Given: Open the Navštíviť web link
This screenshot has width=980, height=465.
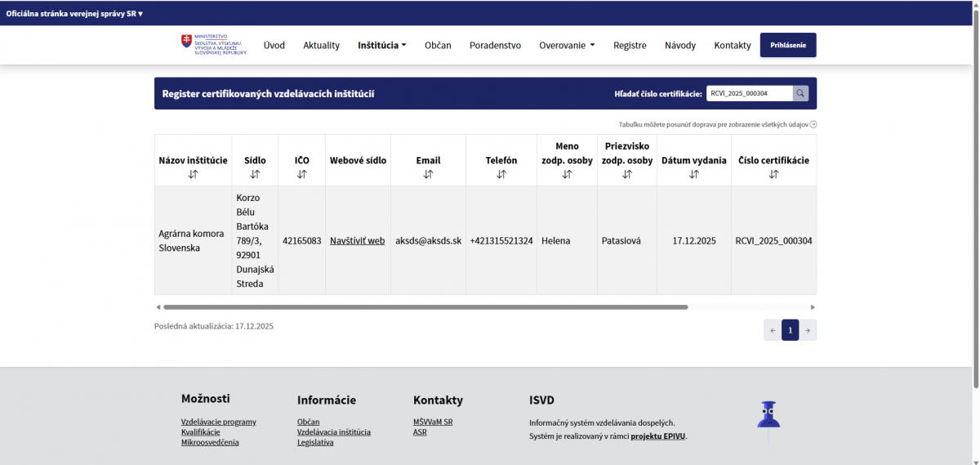Looking at the screenshot, I should click(357, 241).
